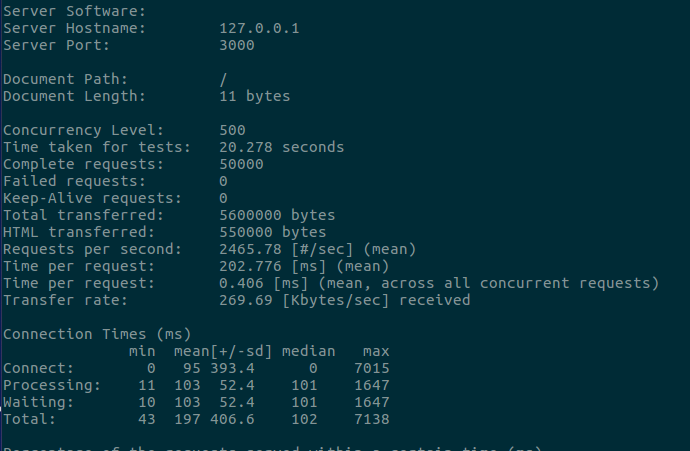Click the 20.278 seconds time value

tap(282, 147)
